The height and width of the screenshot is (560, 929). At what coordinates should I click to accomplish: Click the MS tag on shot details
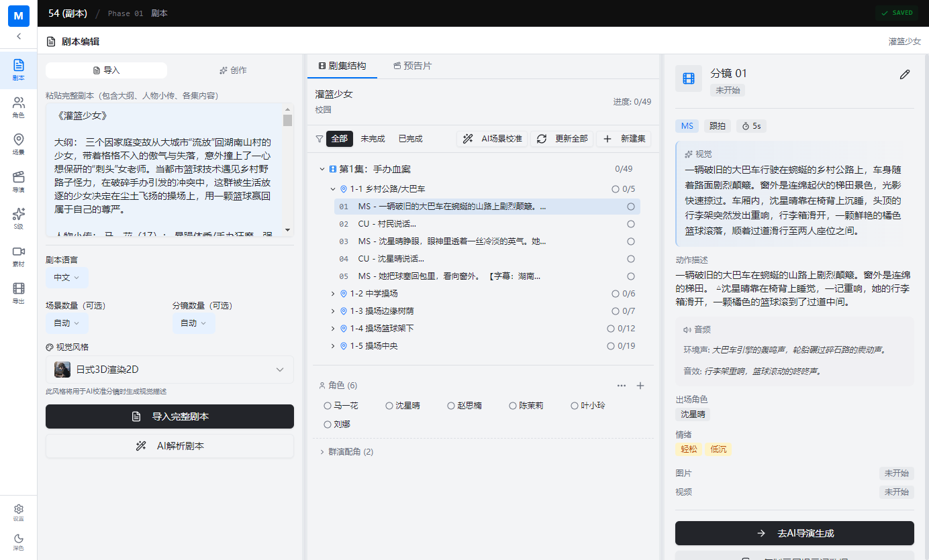click(687, 125)
